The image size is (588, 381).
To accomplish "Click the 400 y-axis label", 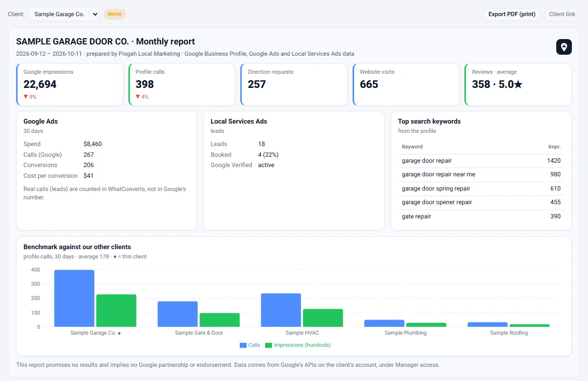I will pyautogui.click(x=36, y=270).
